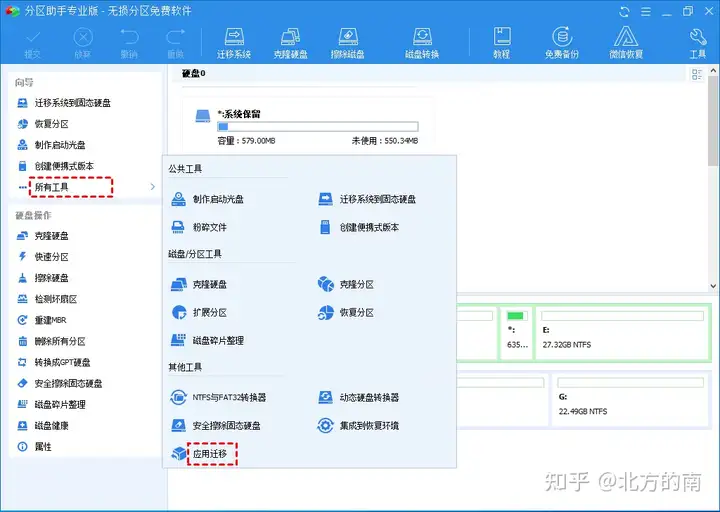Screen dimensions: 720x512
Task: Open 微信恢复 in the toolbar
Action: (x=626, y=43)
